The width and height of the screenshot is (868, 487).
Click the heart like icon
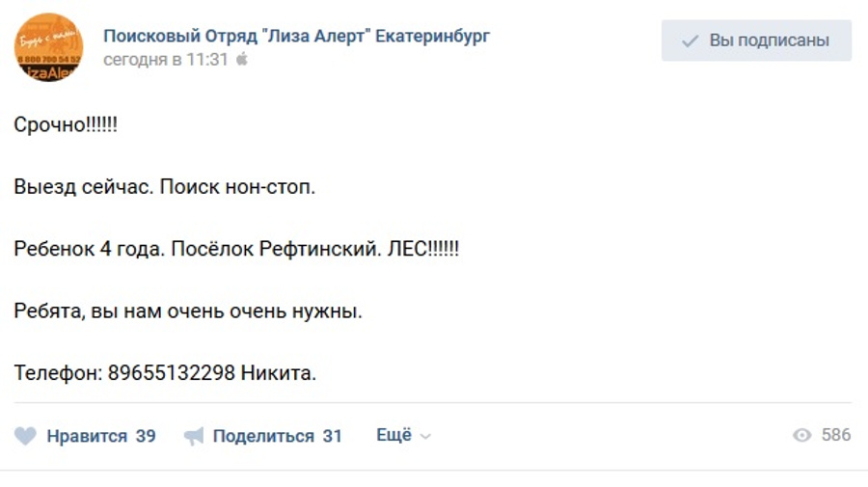25,436
